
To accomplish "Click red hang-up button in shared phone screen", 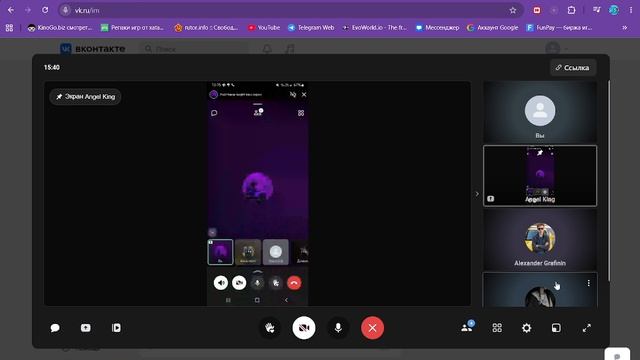I will point(294,283).
